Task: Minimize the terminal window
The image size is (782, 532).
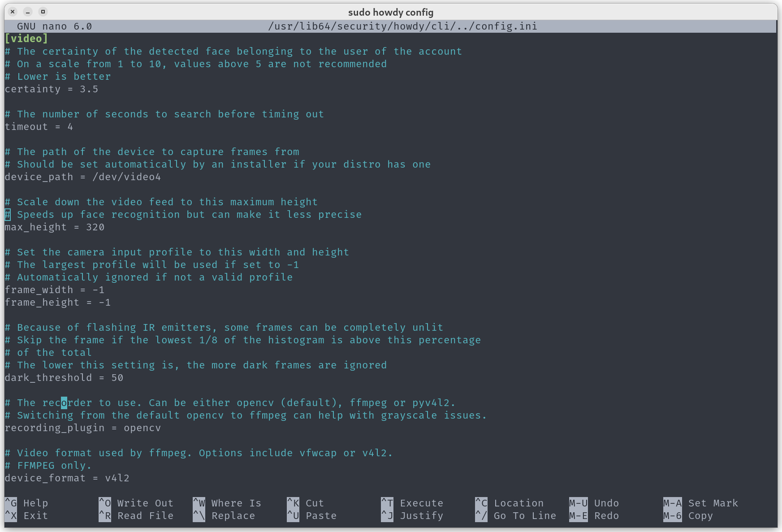Action: (x=28, y=12)
